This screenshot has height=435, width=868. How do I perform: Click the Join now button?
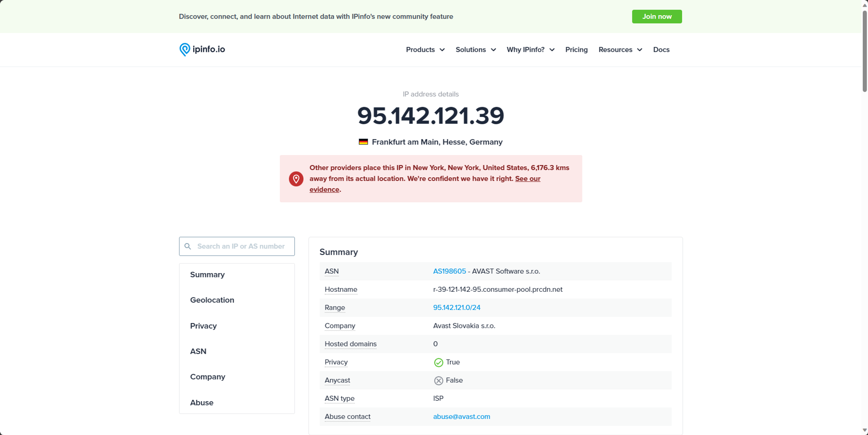(657, 16)
